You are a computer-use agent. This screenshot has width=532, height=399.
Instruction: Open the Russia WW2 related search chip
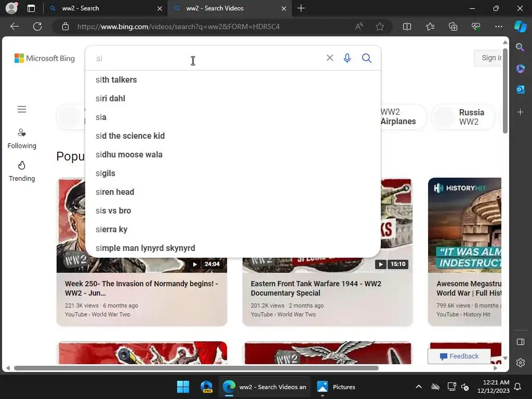463,117
